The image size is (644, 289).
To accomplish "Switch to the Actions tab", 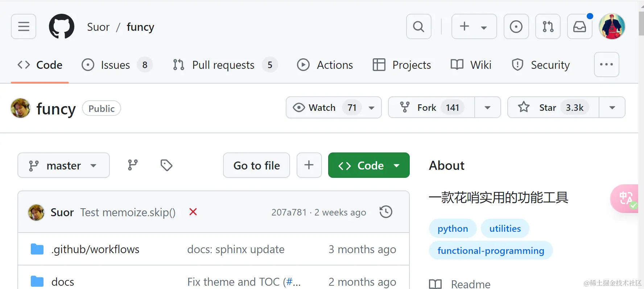I will [x=325, y=65].
